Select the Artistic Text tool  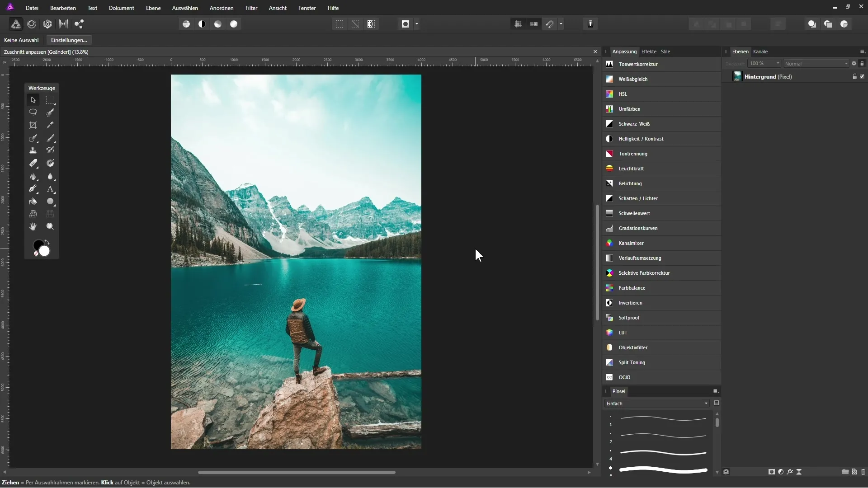[x=50, y=189]
